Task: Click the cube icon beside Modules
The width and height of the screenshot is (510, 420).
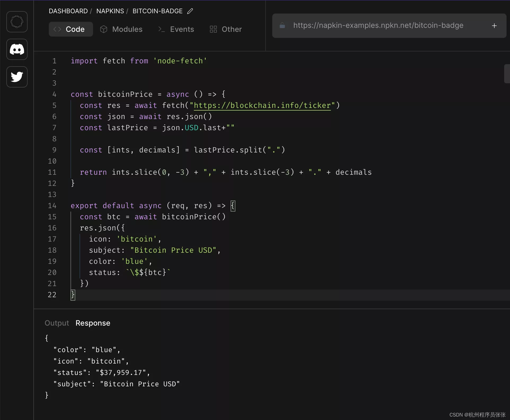Action: pos(103,29)
